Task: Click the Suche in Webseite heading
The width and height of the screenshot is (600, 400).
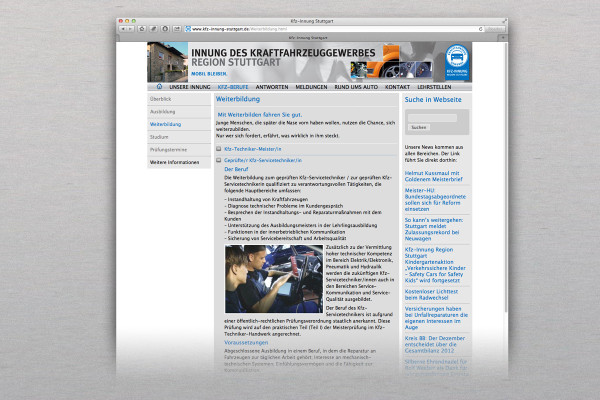Action: (x=433, y=100)
